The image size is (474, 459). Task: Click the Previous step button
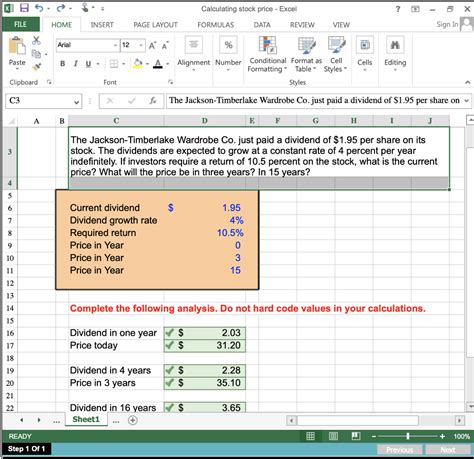click(x=400, y=450)
